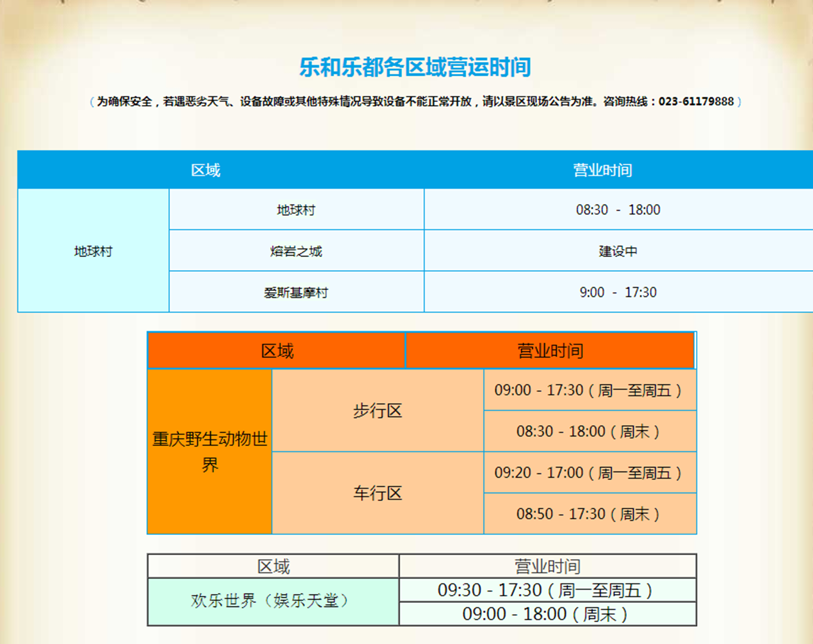The height and width of the screenshot is (644, 813).
Task: Click the white bottom table's 区域 header
Action: click(x=273, y=566)
